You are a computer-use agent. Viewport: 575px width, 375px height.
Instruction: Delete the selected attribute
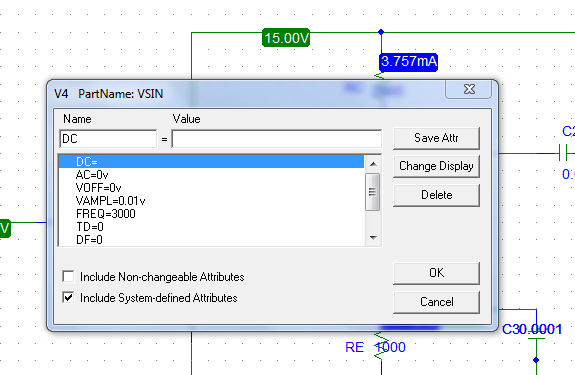[436, 195]
